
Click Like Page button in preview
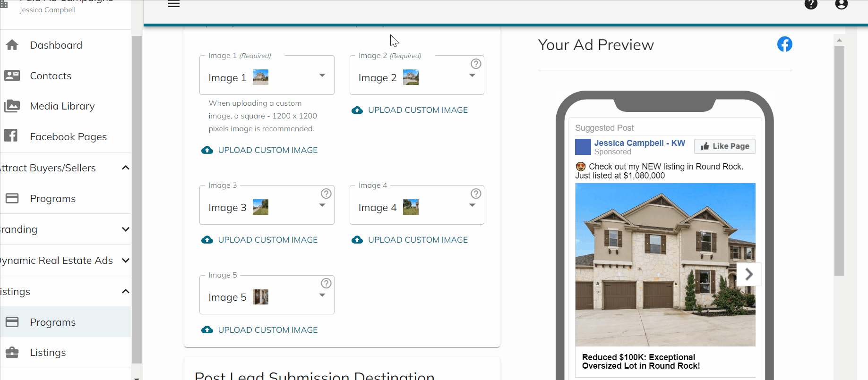pos(725,146)
